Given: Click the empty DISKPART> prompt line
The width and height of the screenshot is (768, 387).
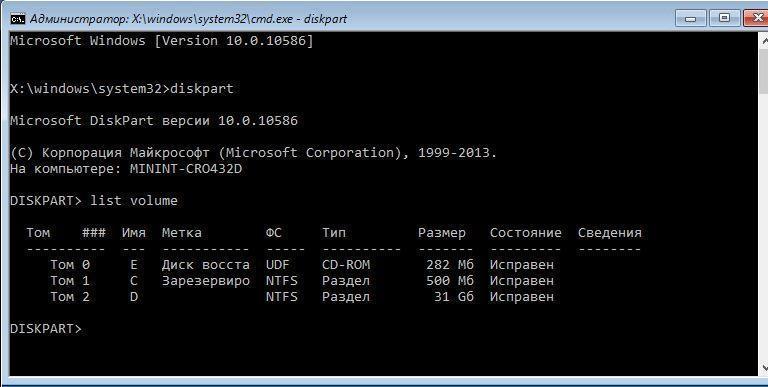Looking at the screenshot, I should (46, 329).
